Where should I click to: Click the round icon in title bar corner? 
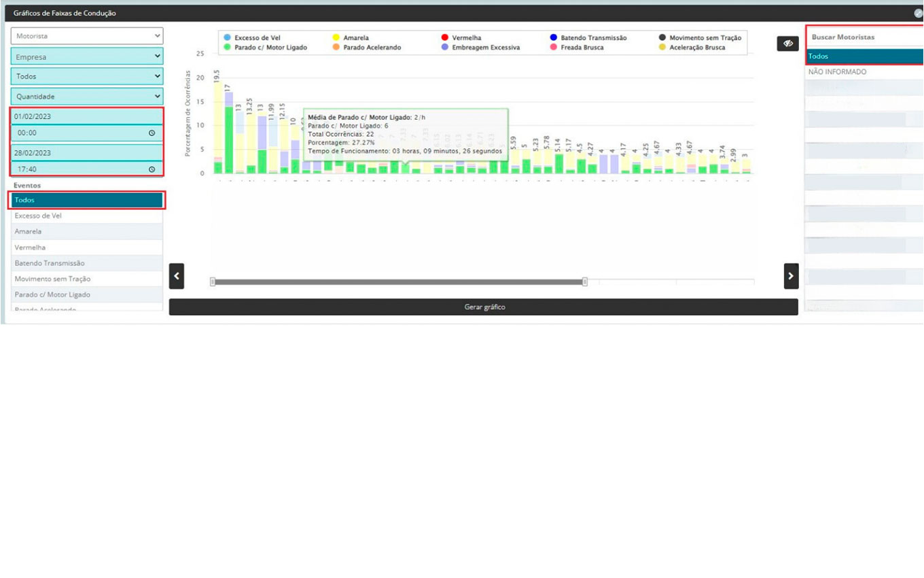click(x=919, y=13)
